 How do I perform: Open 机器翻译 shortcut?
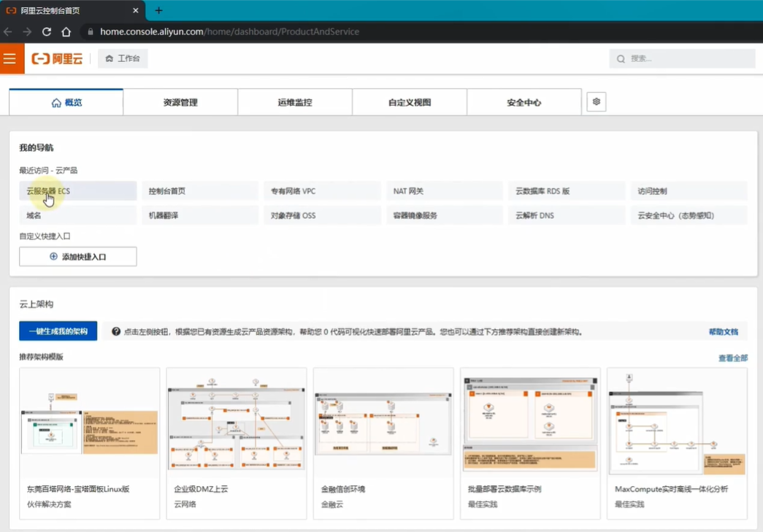point(200,215)
